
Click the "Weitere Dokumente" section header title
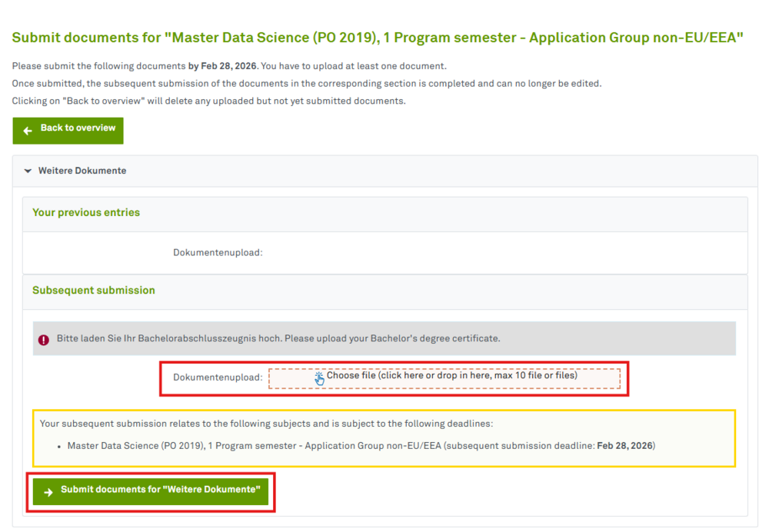(x=82, y=171)
